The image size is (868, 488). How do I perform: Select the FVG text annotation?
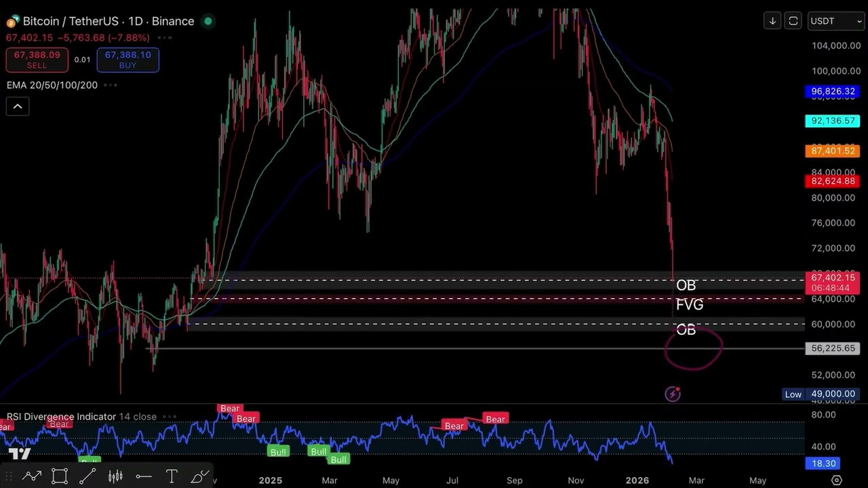690,305
